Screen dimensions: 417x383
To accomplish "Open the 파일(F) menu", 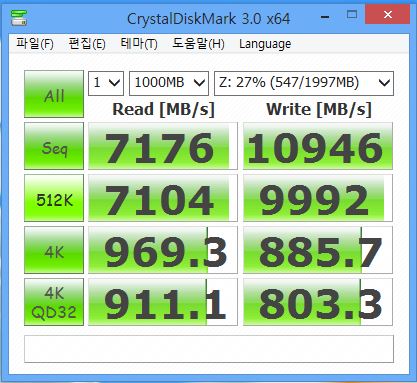I will 35,44.
